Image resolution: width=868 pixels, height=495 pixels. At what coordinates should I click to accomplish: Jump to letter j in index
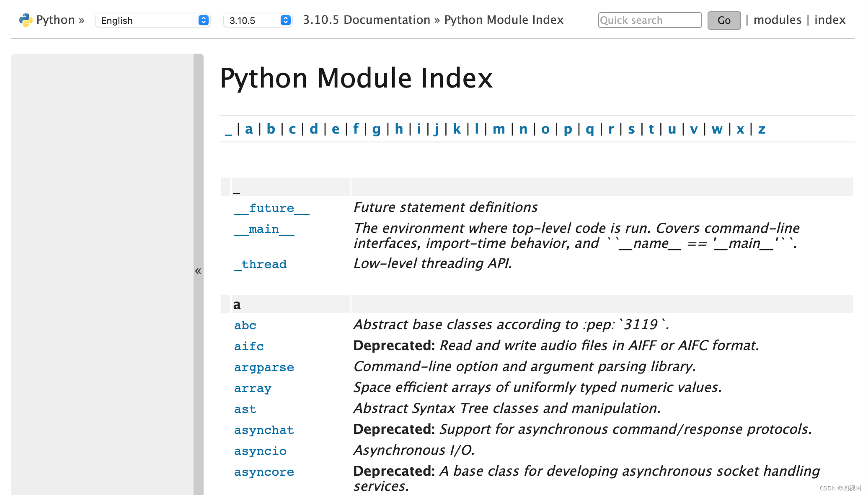click(437, 129)
